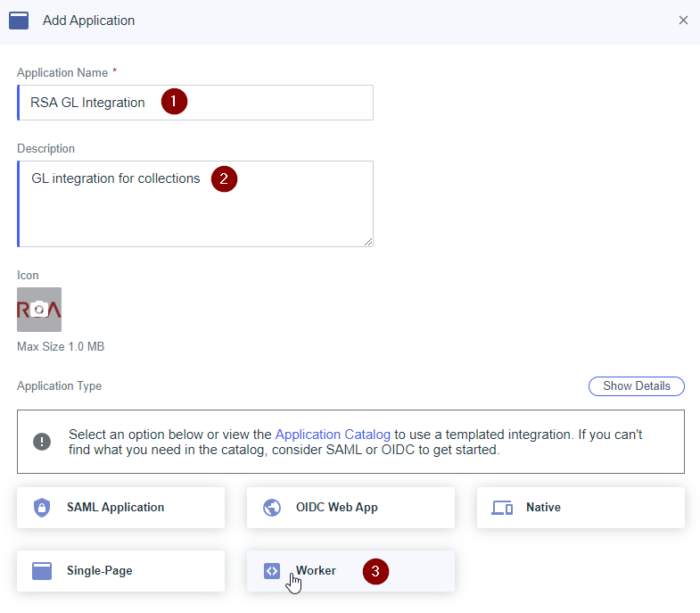This screenshot has width=700, height=613.
Task: Click the Add Application window icon
Action: (x=19, y=21)
